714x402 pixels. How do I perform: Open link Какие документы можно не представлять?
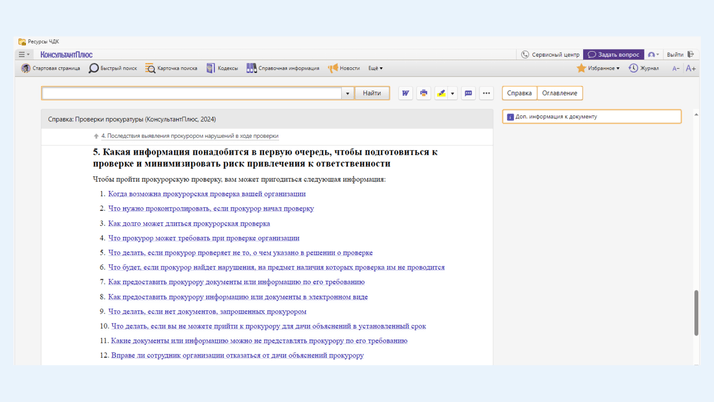(259, 341)
